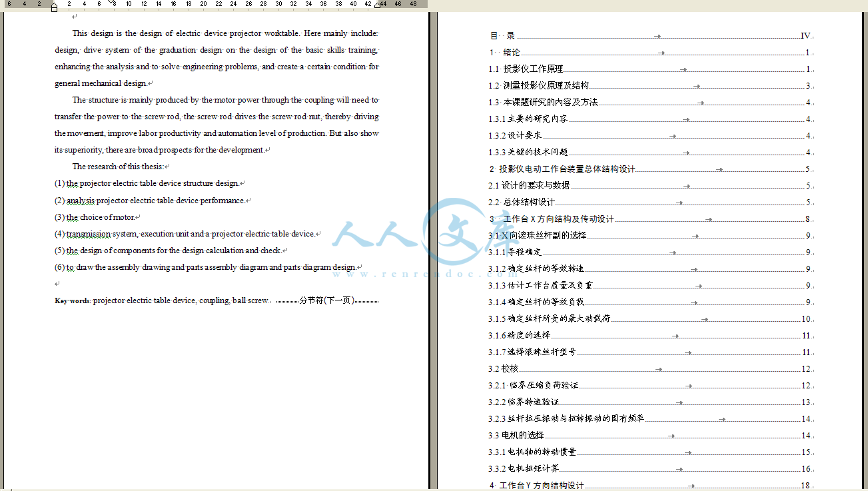
Task: Click list item (6) draw the assembly drawing
Action: [208, 267]
